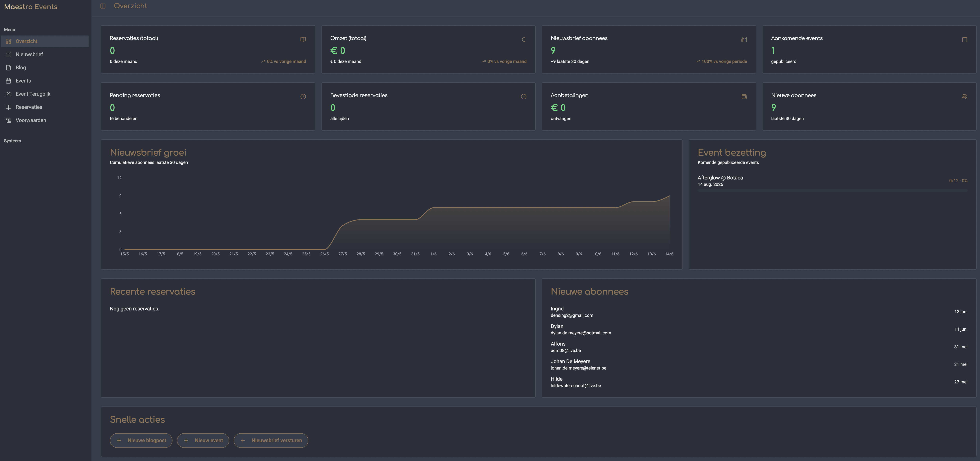Click '€ 0 deze maand' on Omzet card
The width and height of the screenshot is (980, 461).
[x=346, y=62]
